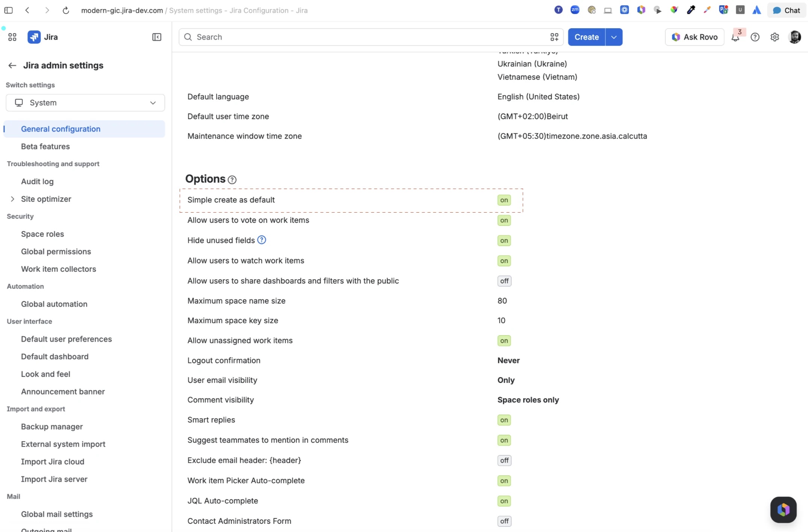808x532 pixels.
Task: Click Allow unassigned work items on badge
Action: point(504,341)
